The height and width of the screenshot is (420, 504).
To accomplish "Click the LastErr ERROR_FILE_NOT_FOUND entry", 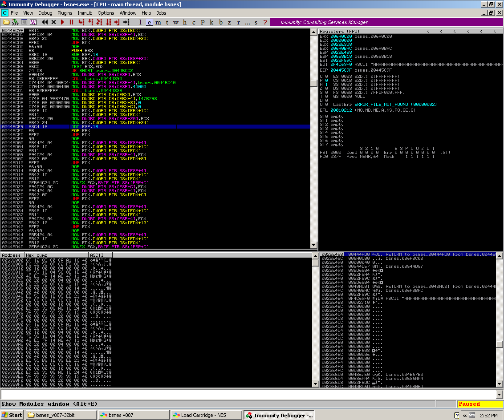I will click(385, 105).
